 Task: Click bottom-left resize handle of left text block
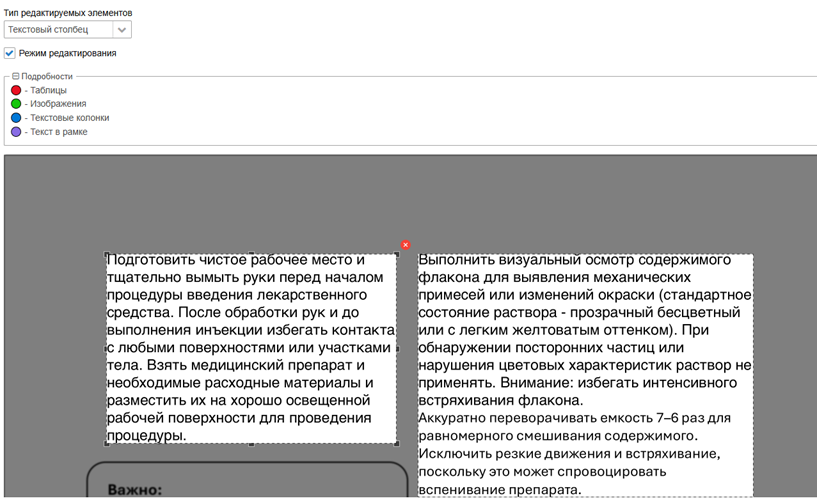pos(107,445)
